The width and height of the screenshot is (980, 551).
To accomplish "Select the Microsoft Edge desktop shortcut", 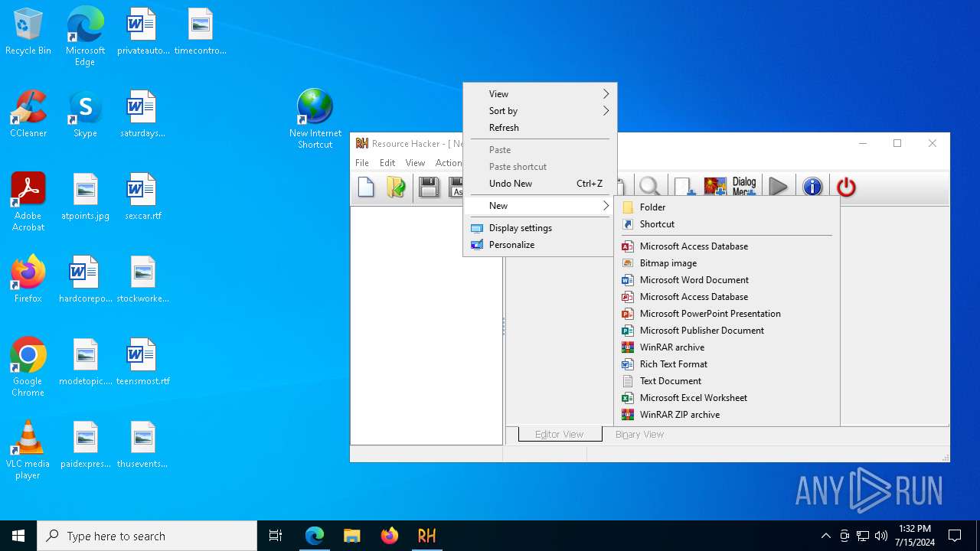I will 85,37.
